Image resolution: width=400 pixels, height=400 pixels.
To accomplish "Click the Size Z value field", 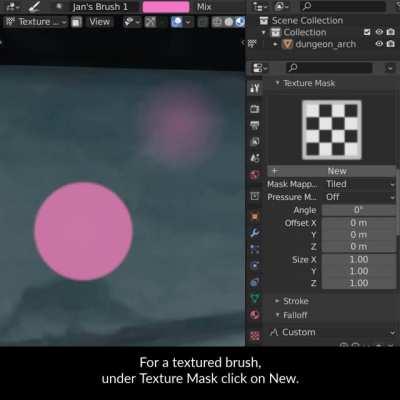I will click(x=359, y=283).
